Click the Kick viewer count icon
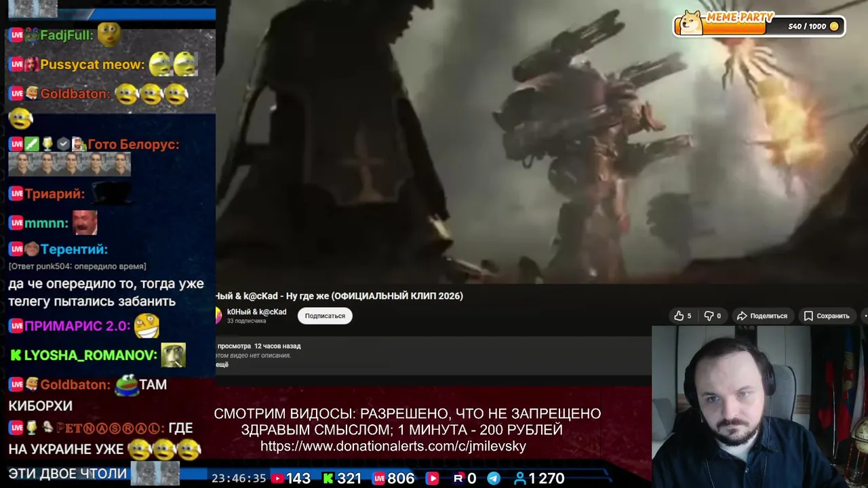The width and height of the screenshot is (868, 488). 328,479
